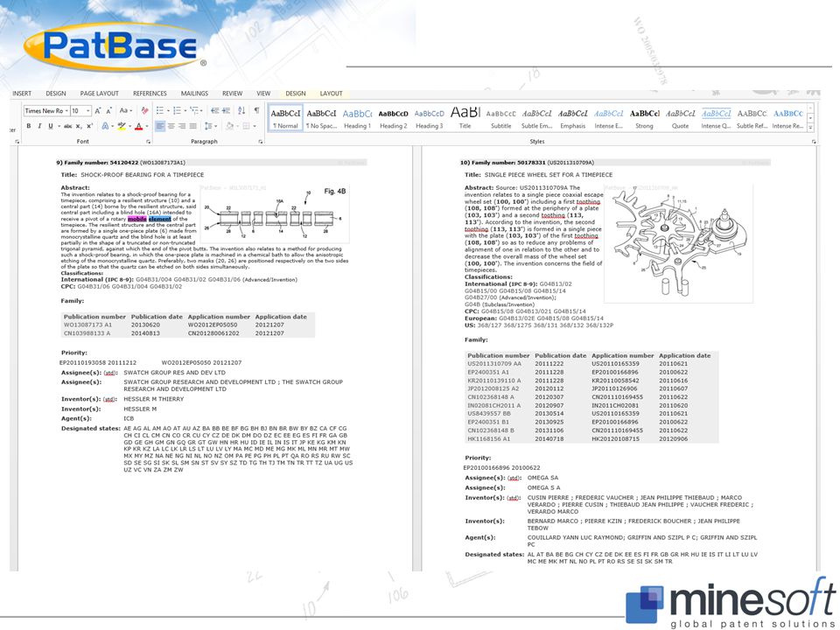Expand the Styles gallery More button

point(810,128)
